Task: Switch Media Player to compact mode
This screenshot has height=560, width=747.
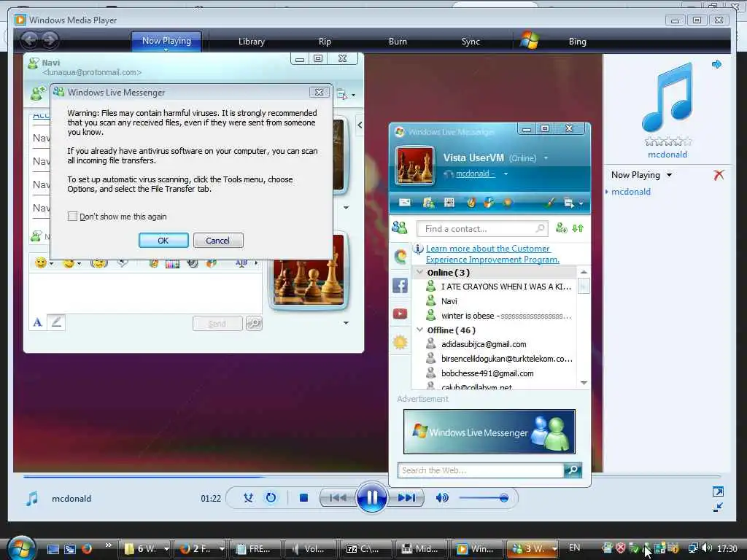Action: pyautogui.click(x=718, y=507)
